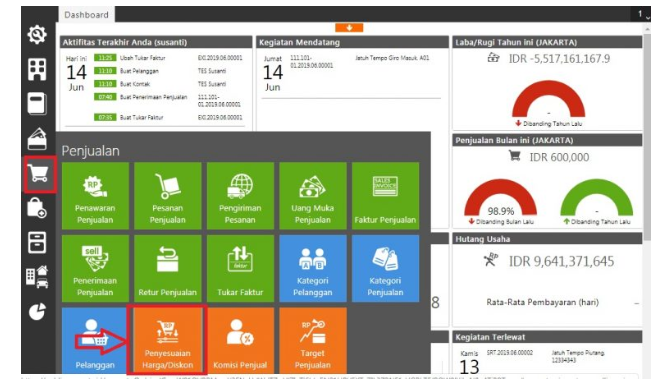Open the Tukar Faktur tile
This screenshot has height=379, width=664.
point(240,268)
